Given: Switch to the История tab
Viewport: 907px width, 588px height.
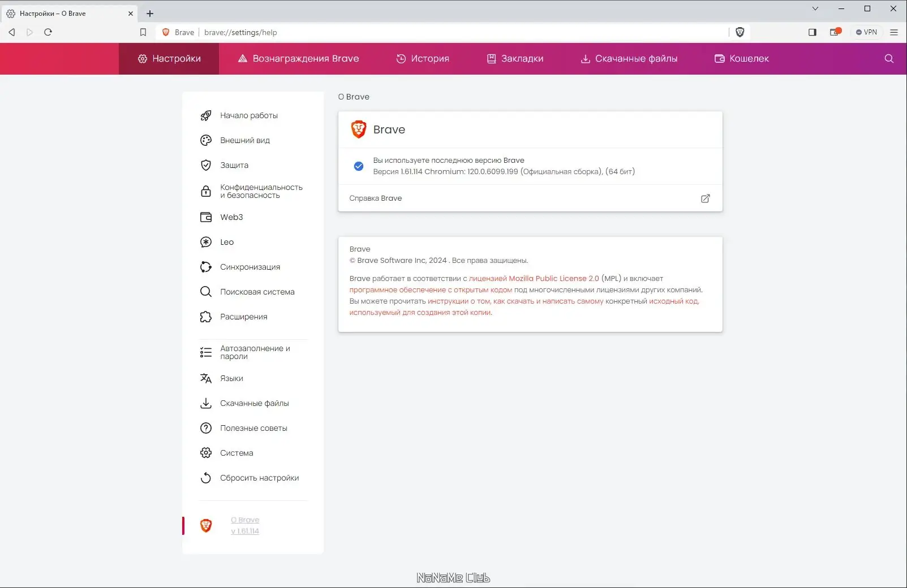Looking at the screenshot, I should pyautogui.click(x=423, y=58).
